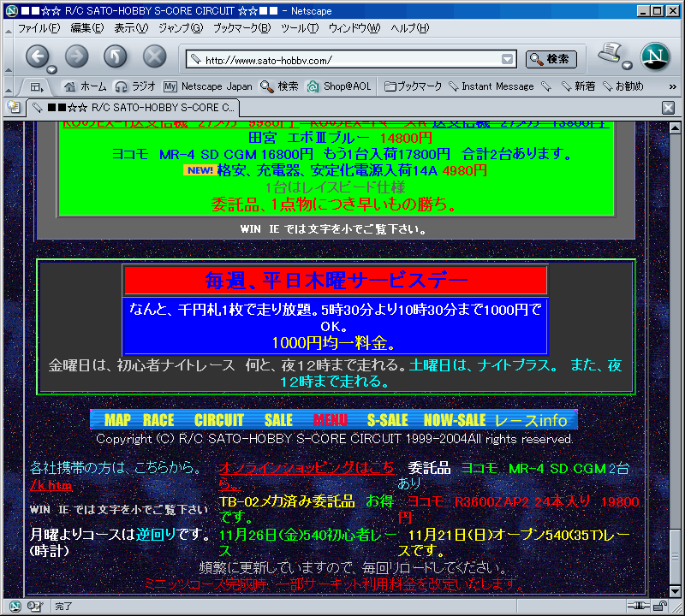Screen dimensions: 685x616
Task: Click the Instant Message bookmark
Action: point(491,86)
